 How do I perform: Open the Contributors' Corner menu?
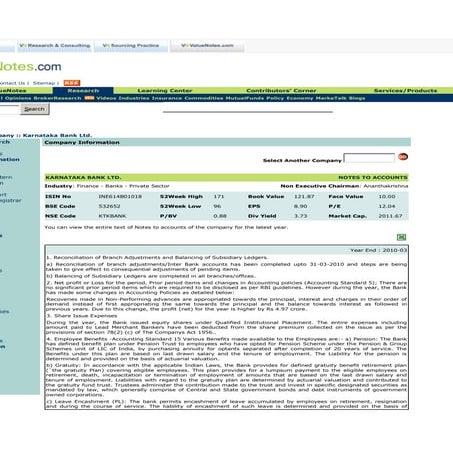point(281,91)
